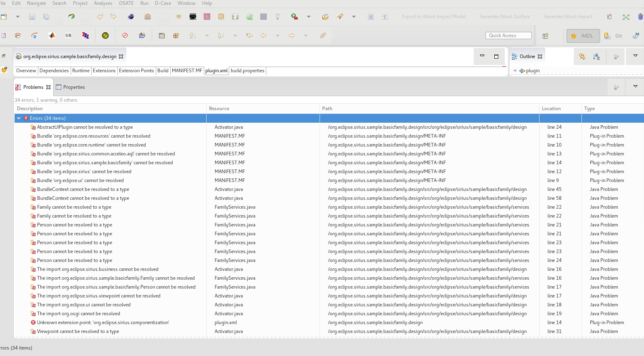
Task: Open the Edit menu
Action: [17, 3]
